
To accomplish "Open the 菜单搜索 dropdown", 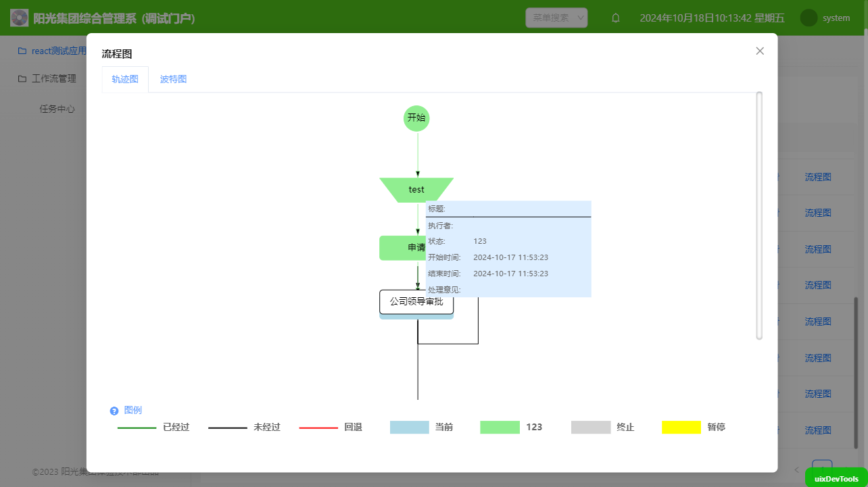I will click(x=556, y=18).
